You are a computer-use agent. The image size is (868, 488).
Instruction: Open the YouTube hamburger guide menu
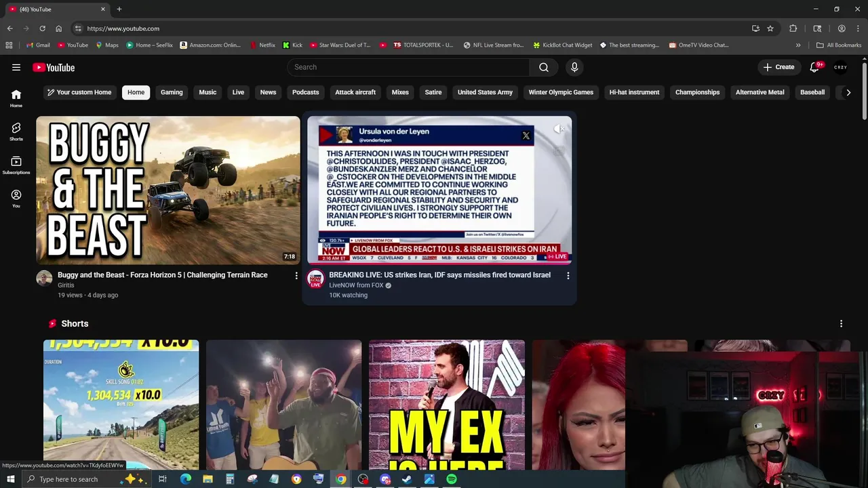click(x=16, y=67)
